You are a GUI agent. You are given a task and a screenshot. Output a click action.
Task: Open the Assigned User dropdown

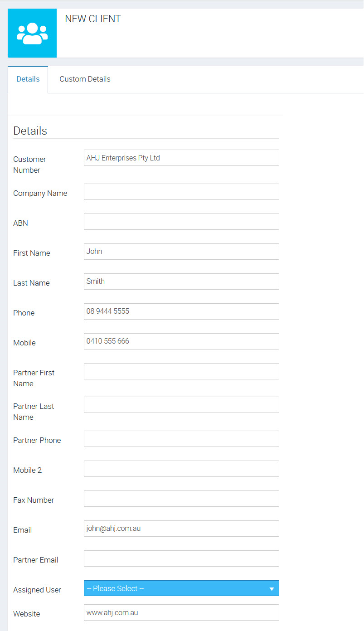click(181, 588)
